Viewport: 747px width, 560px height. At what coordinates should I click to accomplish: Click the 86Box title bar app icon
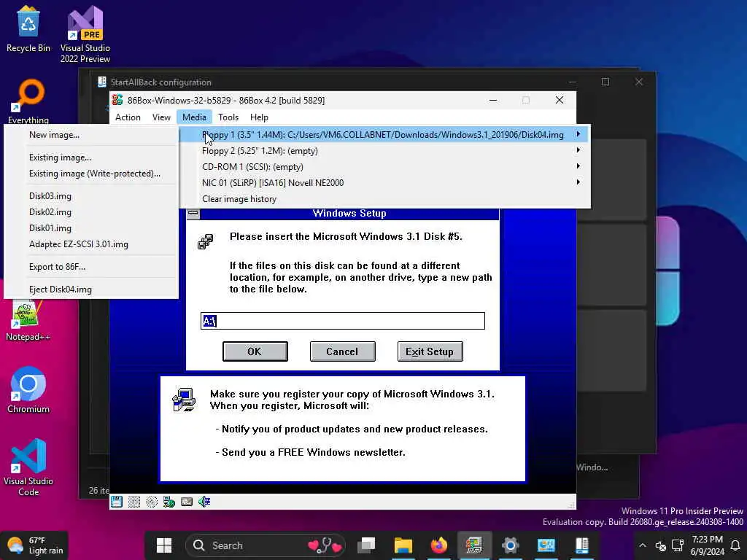(x=117, y=100)
